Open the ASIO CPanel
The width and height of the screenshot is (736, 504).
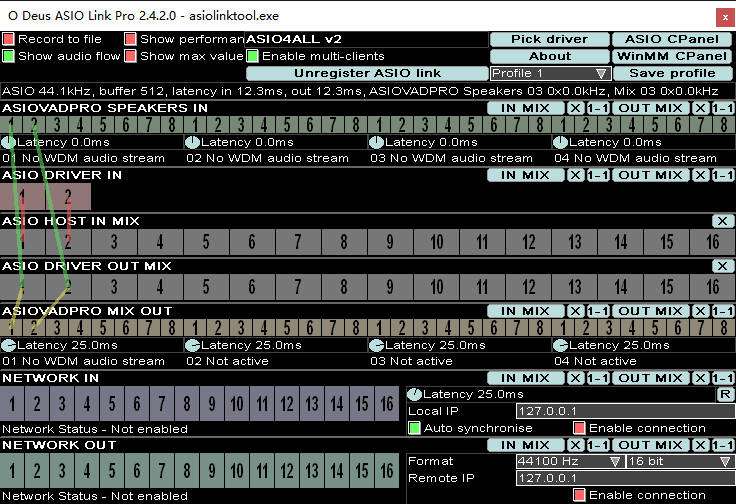pyautogui.click(x=671, y=39)
